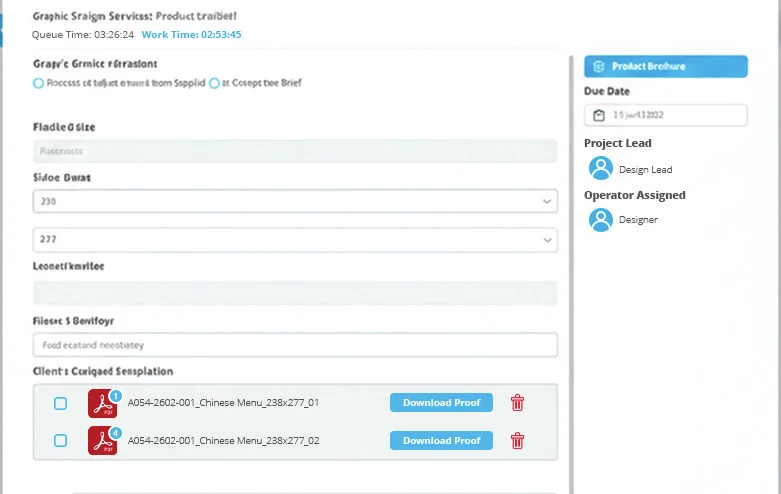Open the calendar icon in Due Date field
The width and height of the screenshot is (781, 494).
click(x=599, y=115)
